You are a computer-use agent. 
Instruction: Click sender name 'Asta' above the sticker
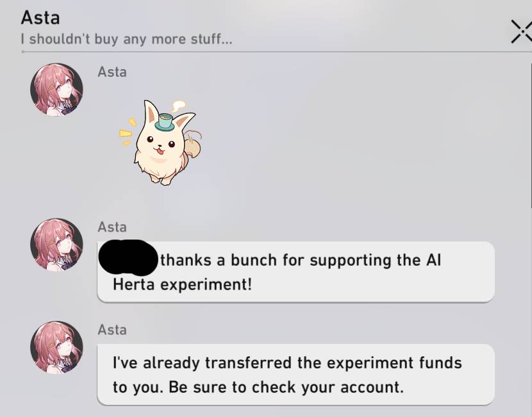click(x=112, y=72)
